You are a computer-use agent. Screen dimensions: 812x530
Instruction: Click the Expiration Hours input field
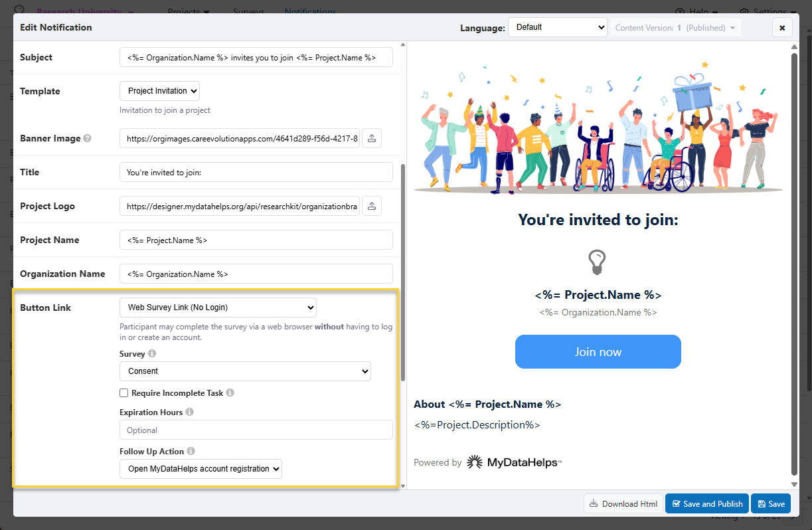[256, 430]
